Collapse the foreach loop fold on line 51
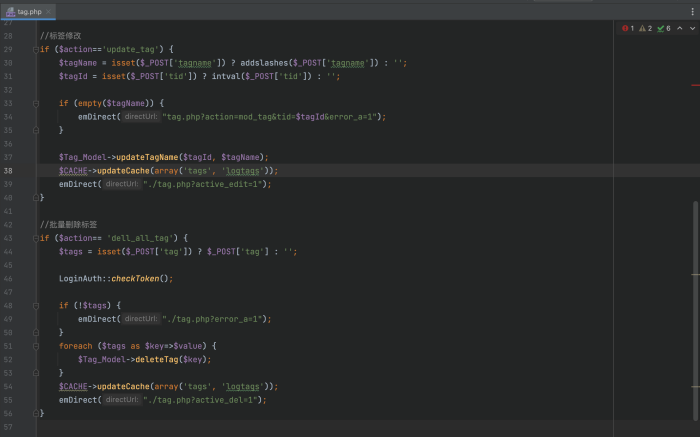Screen dimensions: 700x437 (x=36, y=346)
